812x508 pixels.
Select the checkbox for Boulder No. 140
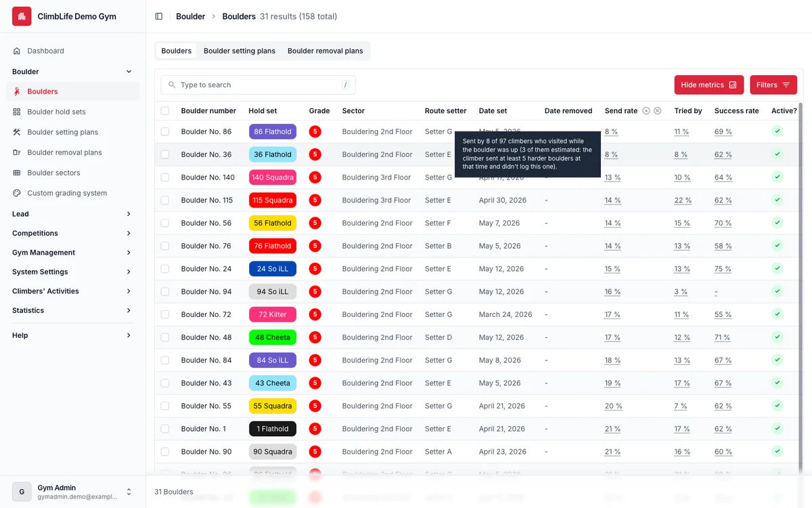165,177
